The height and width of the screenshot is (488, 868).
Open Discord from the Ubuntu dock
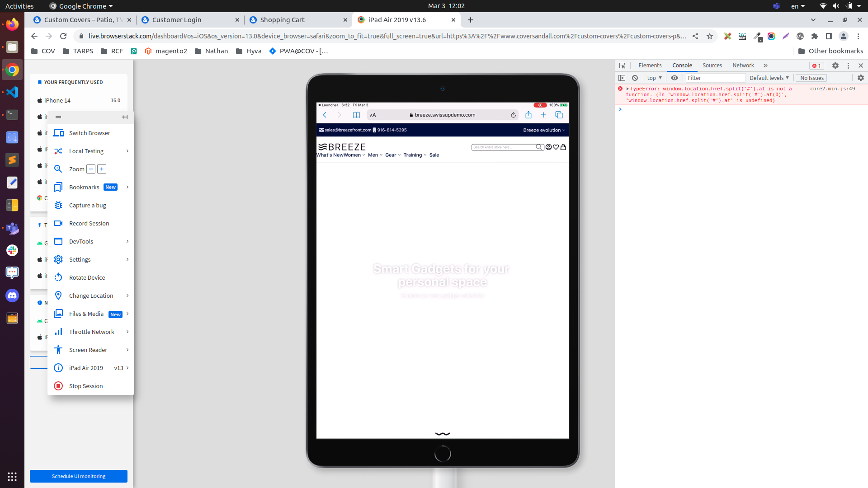pos(12,296)
